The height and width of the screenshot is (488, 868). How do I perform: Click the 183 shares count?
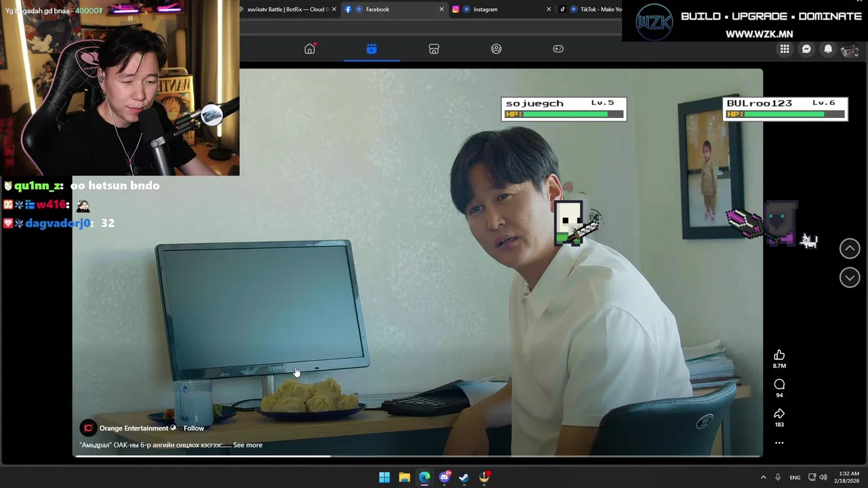tap(779, 424)
